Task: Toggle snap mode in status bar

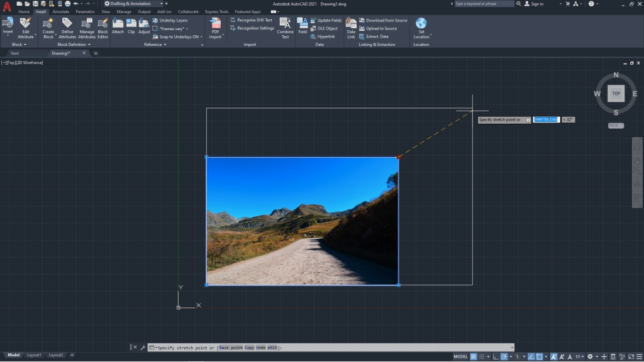Action: [482, 356]
